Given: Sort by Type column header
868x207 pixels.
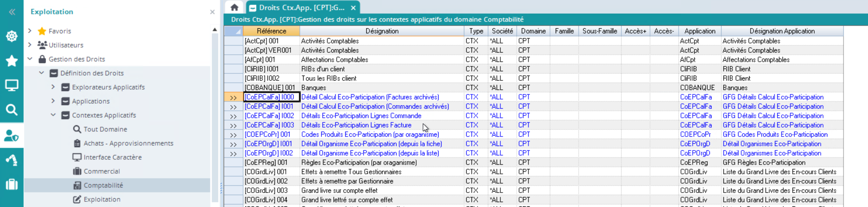Looking at the screenshot, I should click(476, 31).
